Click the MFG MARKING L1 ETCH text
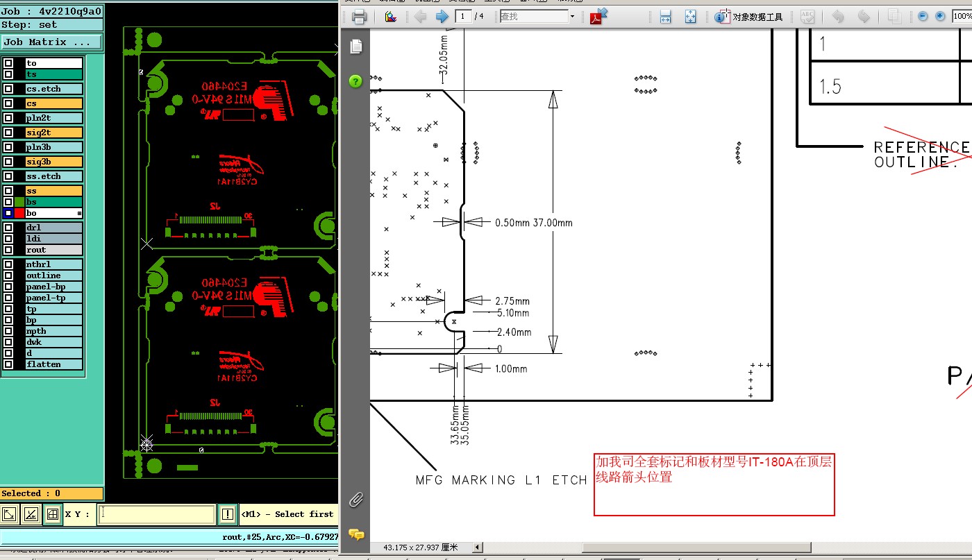The width and height of the screenshot is (972, 560). pyautogui.click(x=501, y=480)
